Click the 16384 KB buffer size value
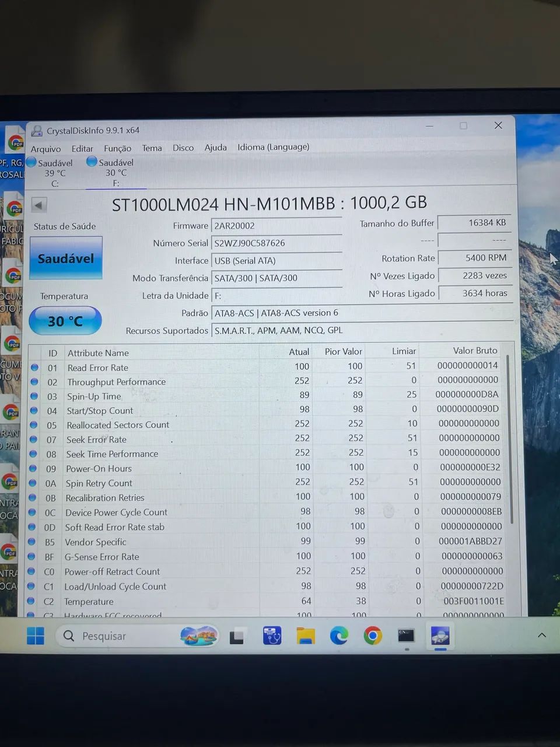 [474, 223]
